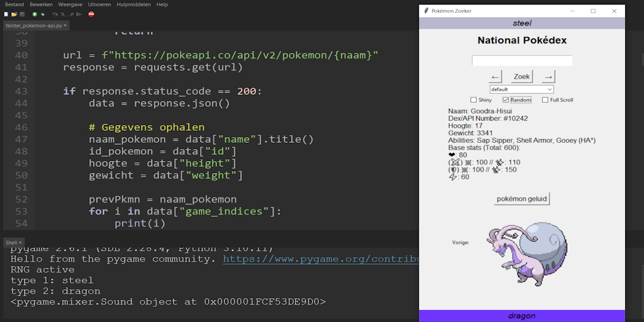Click the Step out debugger icon
The width and height of the screenshot is (644, 322).
point(71,14)
